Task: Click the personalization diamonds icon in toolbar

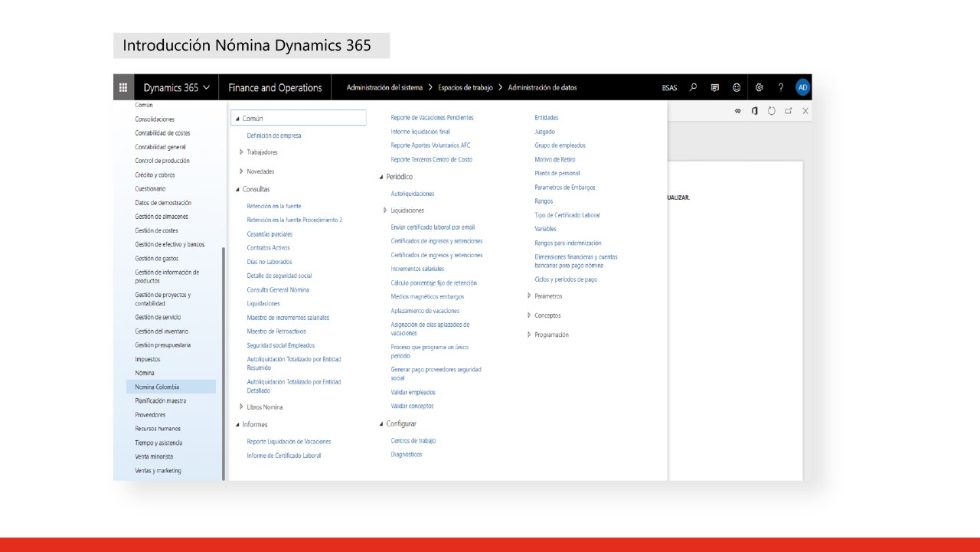Action: pyautogui.click(x=738, y=111)
